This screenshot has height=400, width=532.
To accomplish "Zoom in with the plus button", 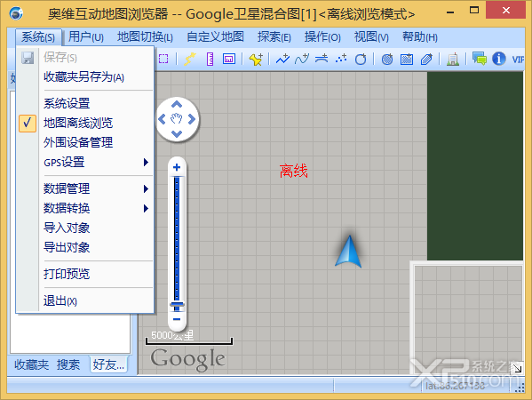I will (177, 167).
